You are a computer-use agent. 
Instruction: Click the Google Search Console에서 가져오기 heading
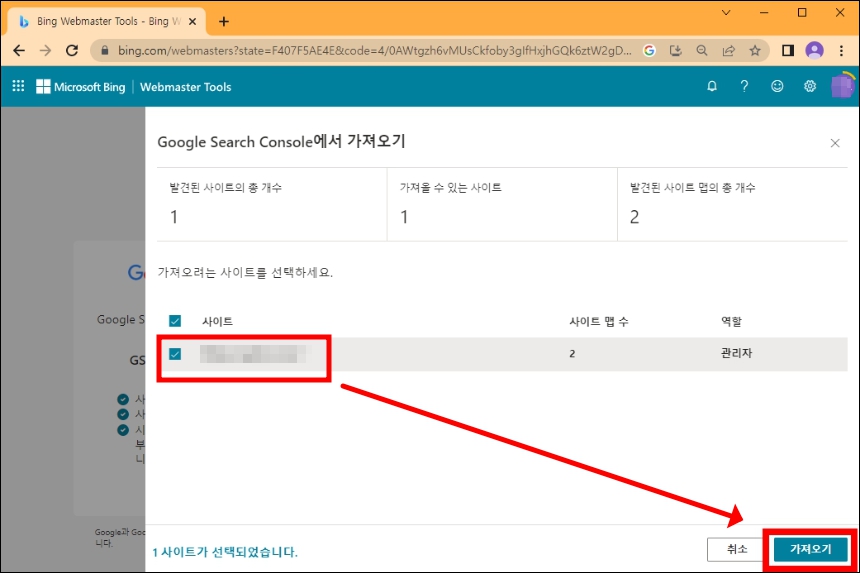281,141
